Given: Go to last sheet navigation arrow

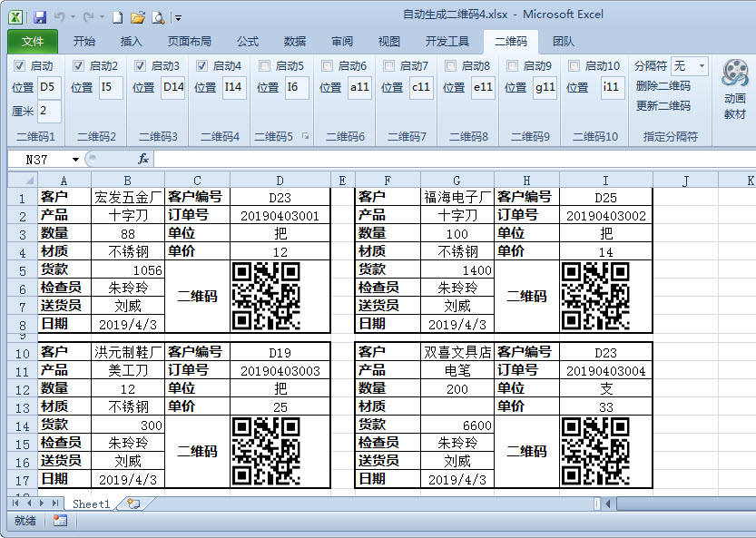Looking at the screenshot, I should click(x=55, y=504).
